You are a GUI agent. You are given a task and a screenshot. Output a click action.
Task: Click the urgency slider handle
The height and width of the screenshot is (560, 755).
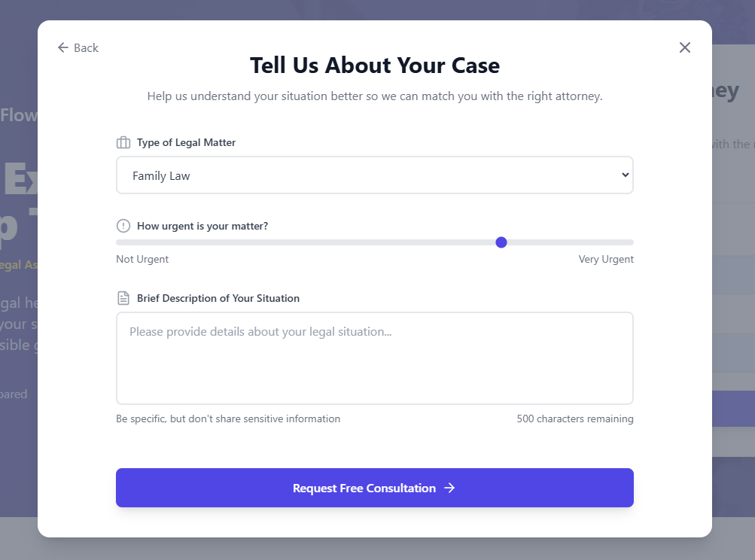[x=501, y=242]
